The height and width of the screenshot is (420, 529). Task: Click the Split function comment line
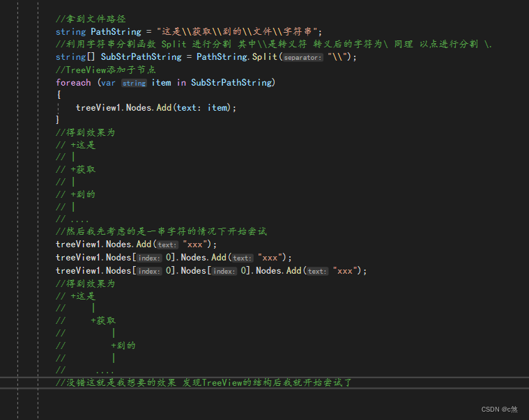click(274, 44)
